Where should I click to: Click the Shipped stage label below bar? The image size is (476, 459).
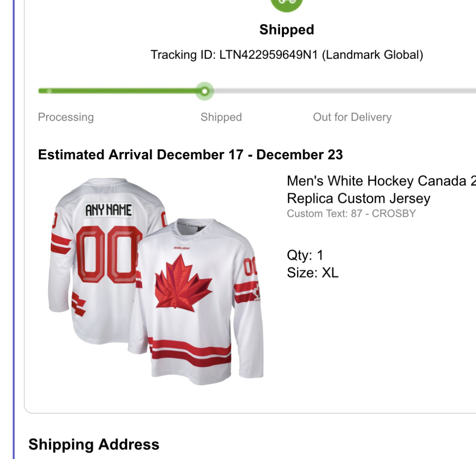pyautogui.click(x=221, y=117)
